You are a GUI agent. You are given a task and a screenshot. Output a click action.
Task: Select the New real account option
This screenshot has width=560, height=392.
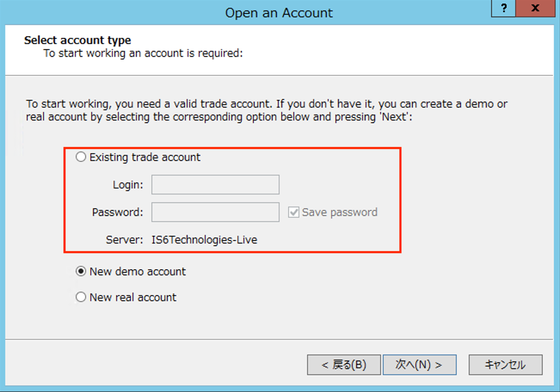81,297
